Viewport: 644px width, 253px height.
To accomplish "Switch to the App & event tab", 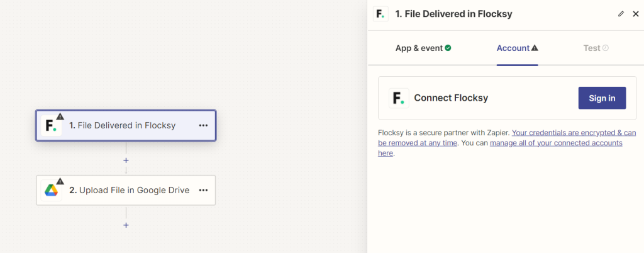I will pos(423,48).
